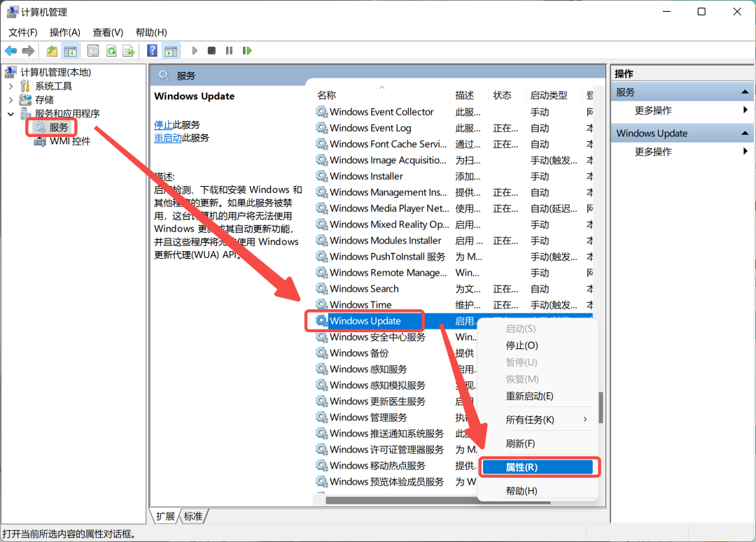Image resolution: width=756 pixels, height=542 pixels.
Task: Select Windows 安全中心服务 row
Action: pyautogui.click(x=395, y=337)
